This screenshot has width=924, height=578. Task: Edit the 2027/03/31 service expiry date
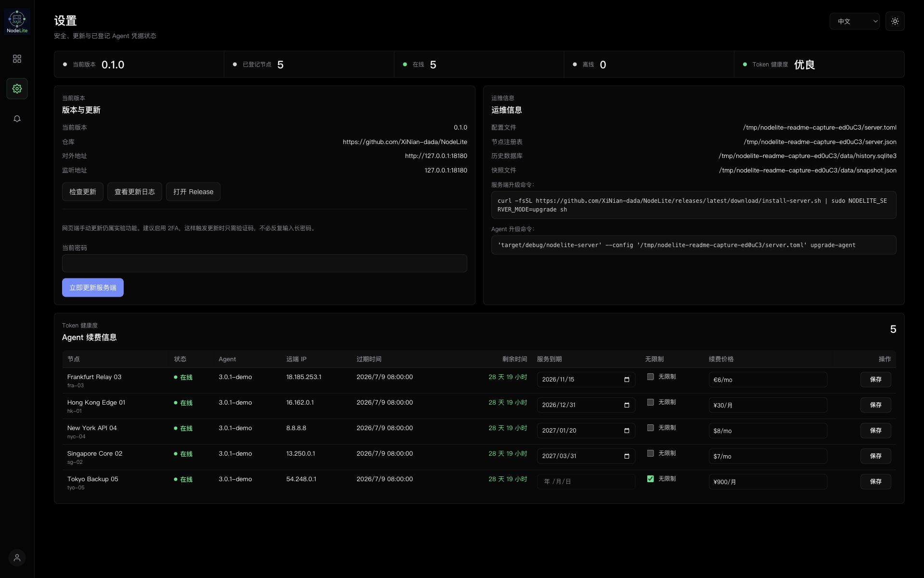click(586, 456)
